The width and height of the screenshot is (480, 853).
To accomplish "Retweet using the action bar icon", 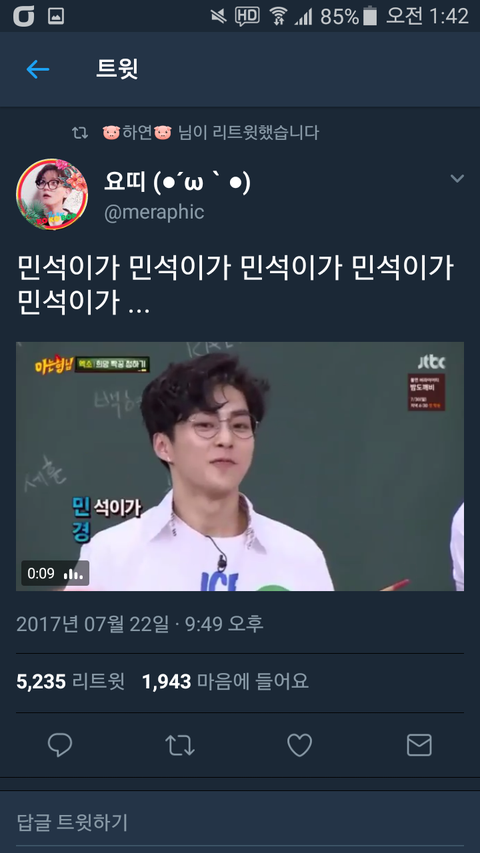I will click(x=180, y=745).
